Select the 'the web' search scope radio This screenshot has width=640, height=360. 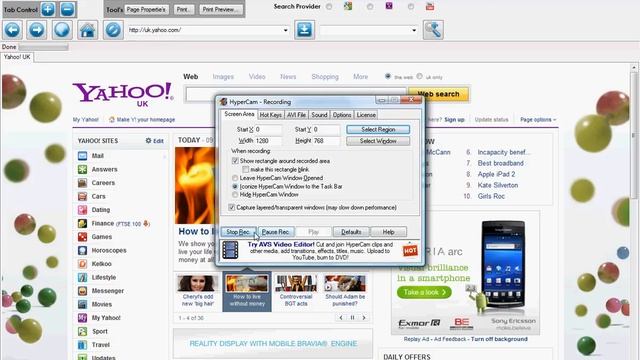(x=388, y=76)
